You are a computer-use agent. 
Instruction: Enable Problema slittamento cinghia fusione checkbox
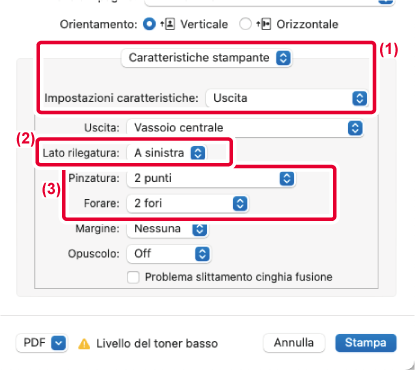click(x=133, y=277)
